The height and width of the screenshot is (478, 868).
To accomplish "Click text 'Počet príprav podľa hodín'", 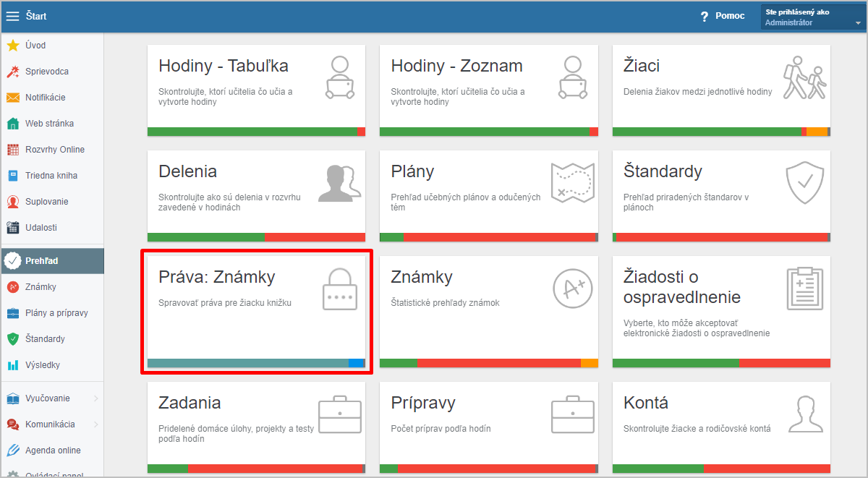I will tap(441, 428).
